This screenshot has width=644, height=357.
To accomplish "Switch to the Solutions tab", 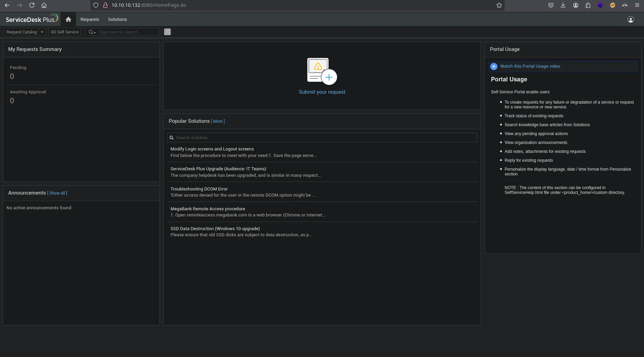I will (117, 19).
